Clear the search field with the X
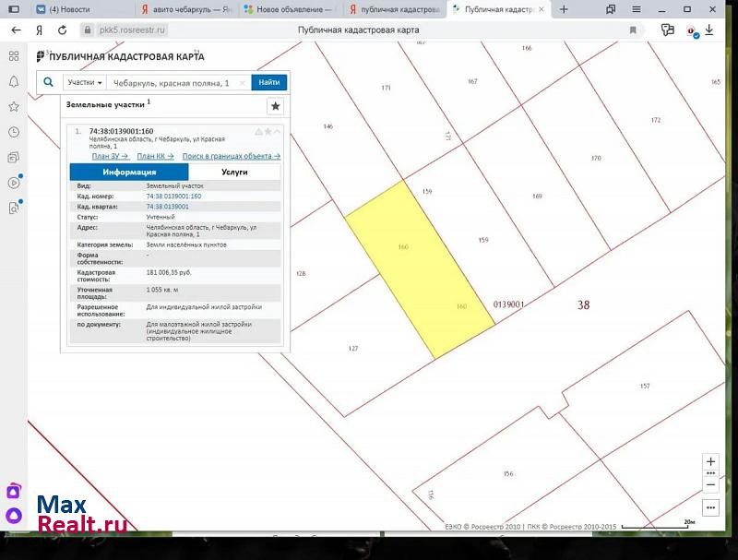Screen dimensions: 738x560 click(243, 82)
